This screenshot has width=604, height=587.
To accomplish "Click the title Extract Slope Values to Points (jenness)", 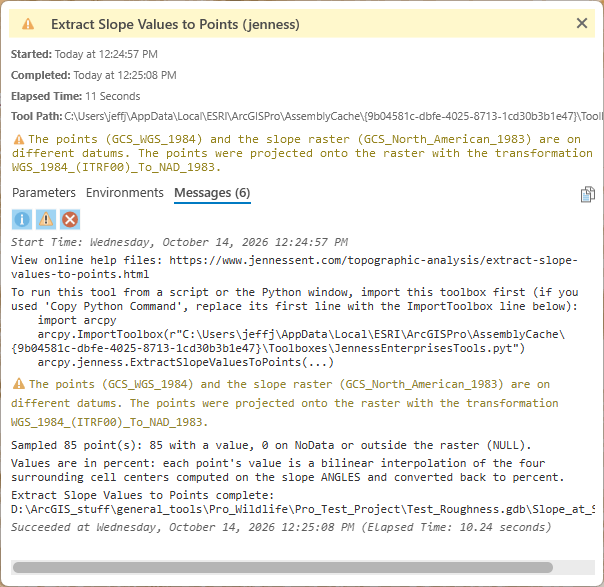I will point(175,24).
